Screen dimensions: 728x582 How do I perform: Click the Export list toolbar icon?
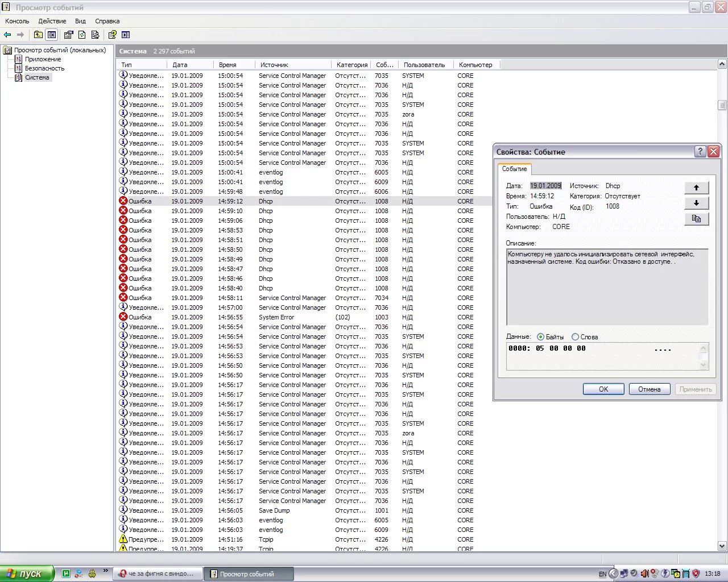click(95, 35)
